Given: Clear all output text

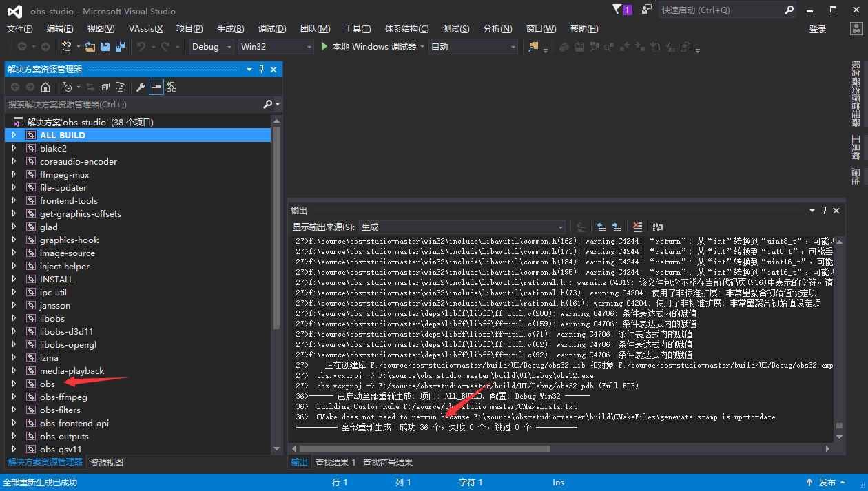Looking at the screenshot, I should tap(637, 227).
